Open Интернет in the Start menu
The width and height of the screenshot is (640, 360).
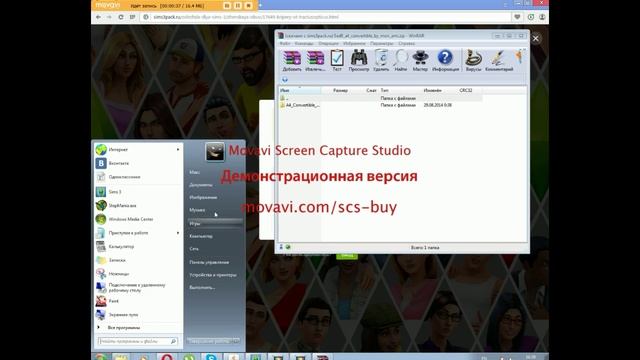point(138,149)
